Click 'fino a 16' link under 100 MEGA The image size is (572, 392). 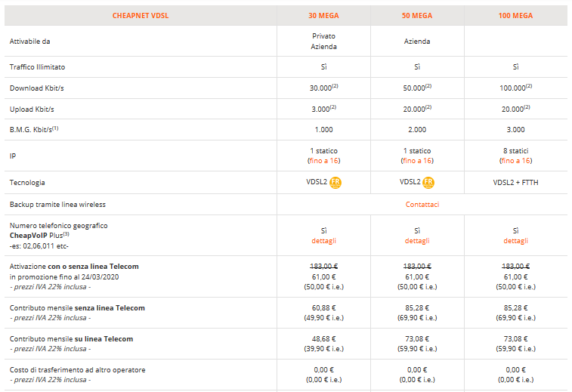(x=515, y=160)
